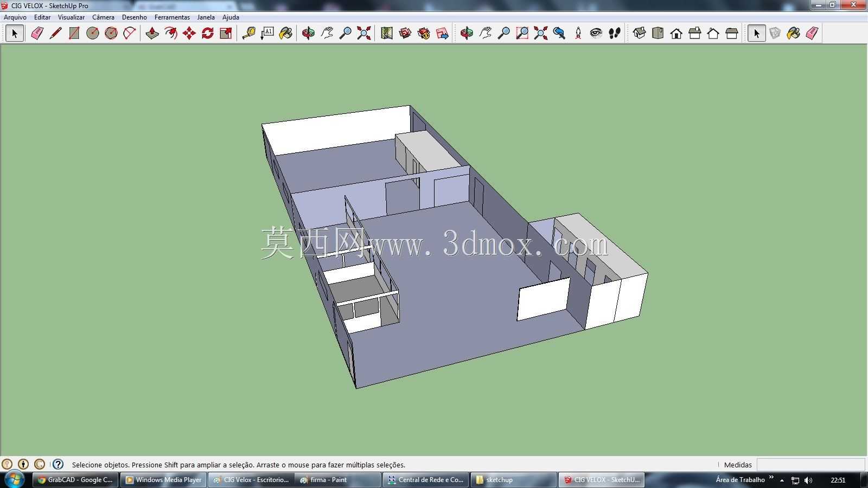Select the Polygon tool
The height and width of the screenshot is (488, 868).
[x=111, y=34]
